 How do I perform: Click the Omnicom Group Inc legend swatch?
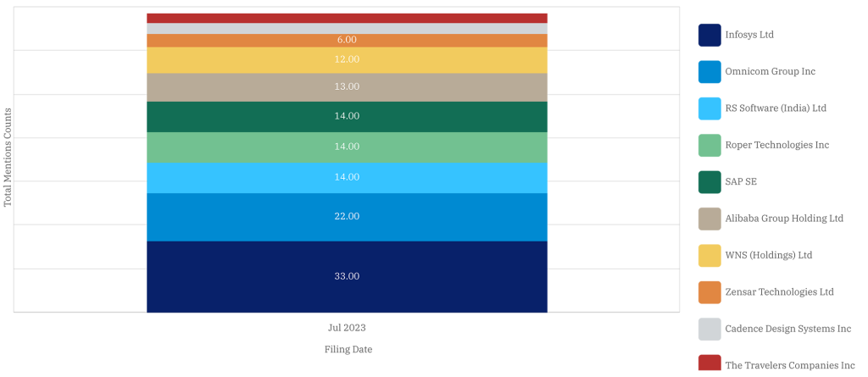pos(709,72)
